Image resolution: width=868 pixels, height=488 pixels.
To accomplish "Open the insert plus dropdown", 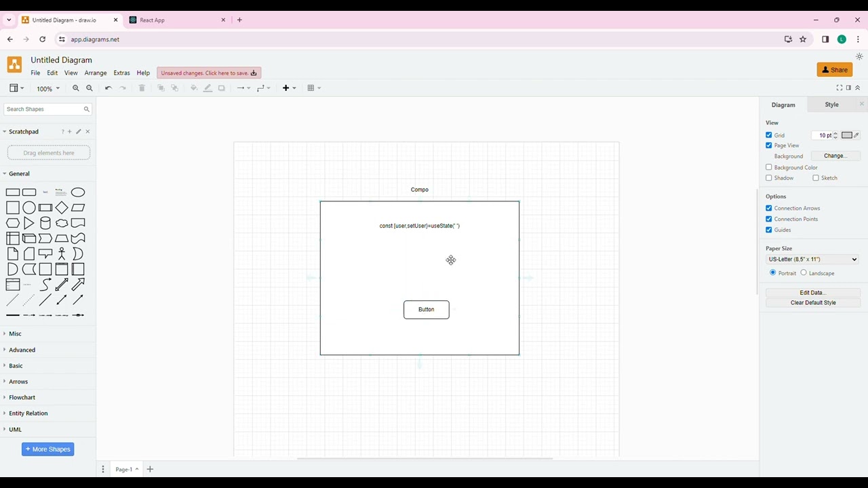I will coord(290,88).
